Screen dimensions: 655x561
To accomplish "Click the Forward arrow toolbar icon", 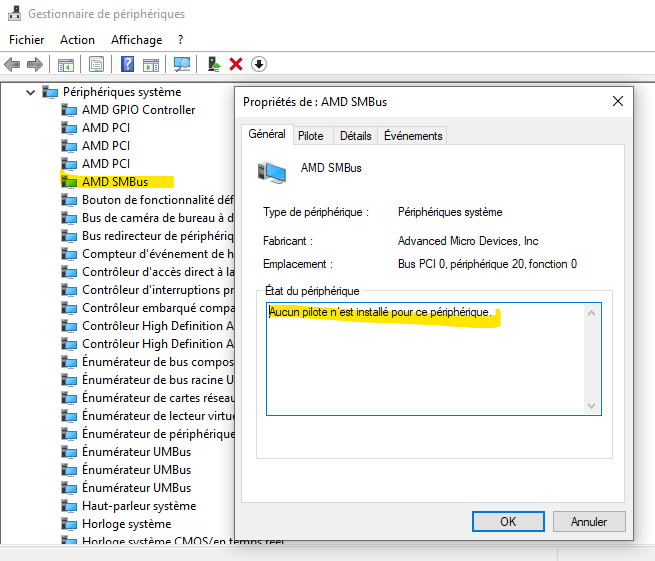I will pyautogui.click(x=35, y=64).
